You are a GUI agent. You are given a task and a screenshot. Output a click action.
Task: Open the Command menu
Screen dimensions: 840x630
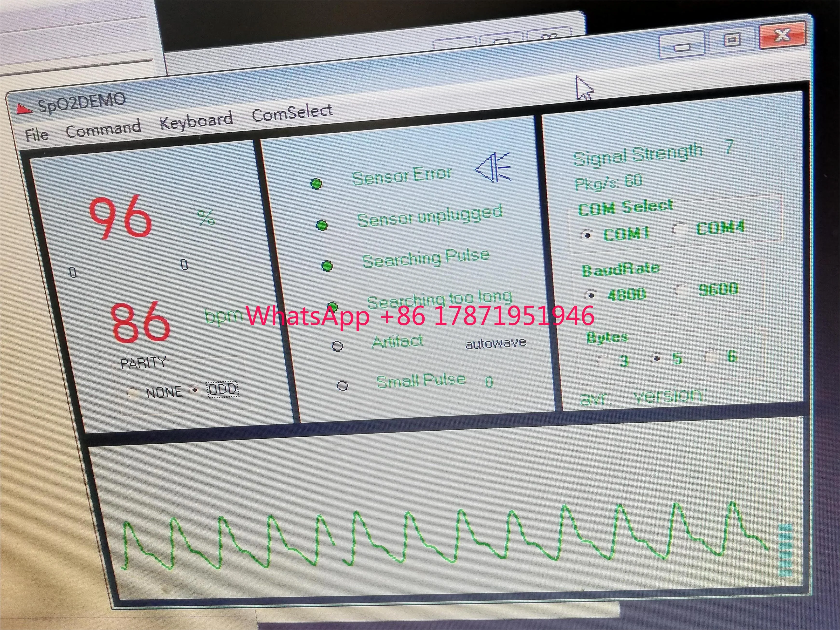point(103,129)
